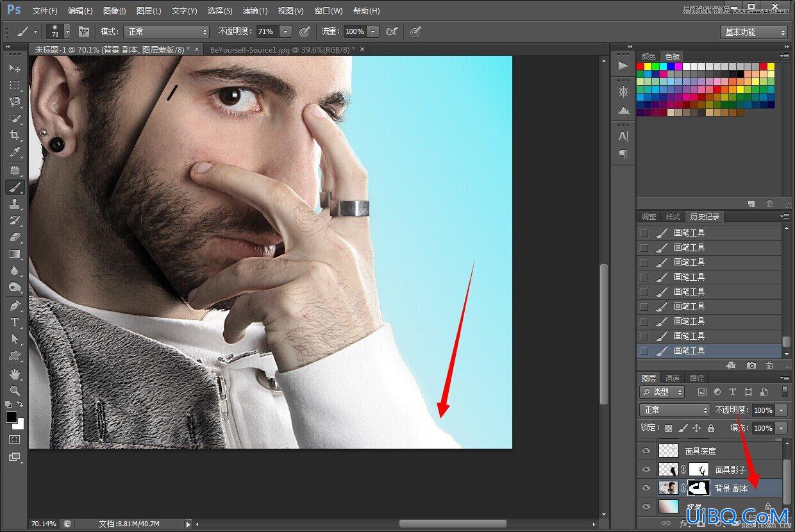The width and height of the screenshot is (795, 532).
Task: Change screen mode icon at toolbox bottom
Action: pos(15,457)
